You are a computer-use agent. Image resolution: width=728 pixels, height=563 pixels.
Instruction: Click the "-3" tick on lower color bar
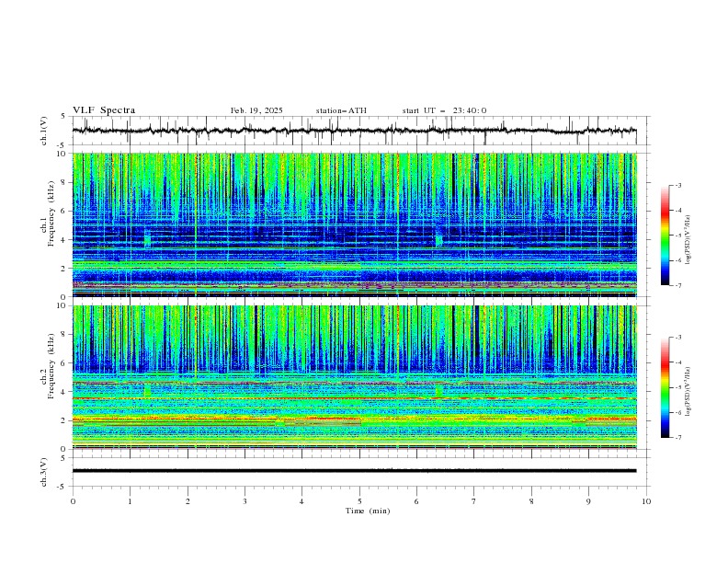pos(678,338)
